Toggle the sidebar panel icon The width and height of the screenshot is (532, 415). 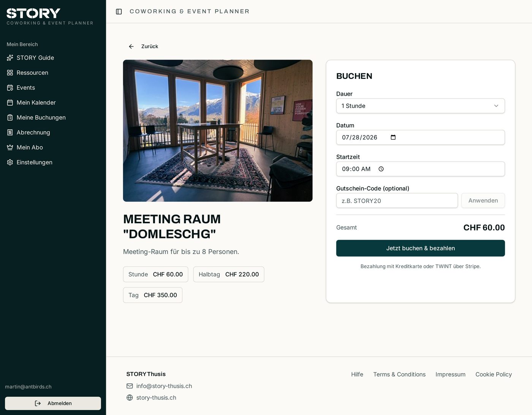[119, 12]
